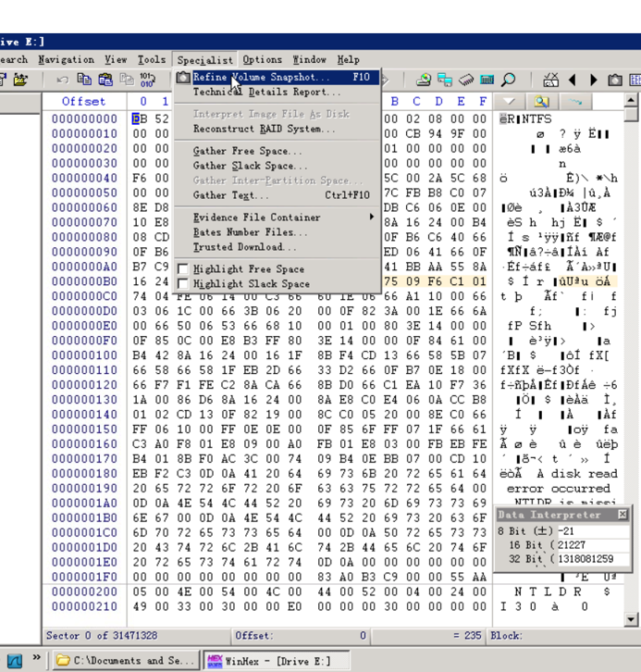Click offset row 0000001F0

pyautogui.click(x=84, y=577)
